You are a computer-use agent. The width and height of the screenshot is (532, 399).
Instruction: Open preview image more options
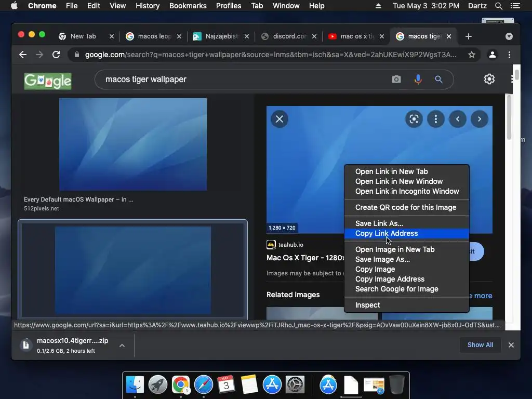(x=436, y=119)
